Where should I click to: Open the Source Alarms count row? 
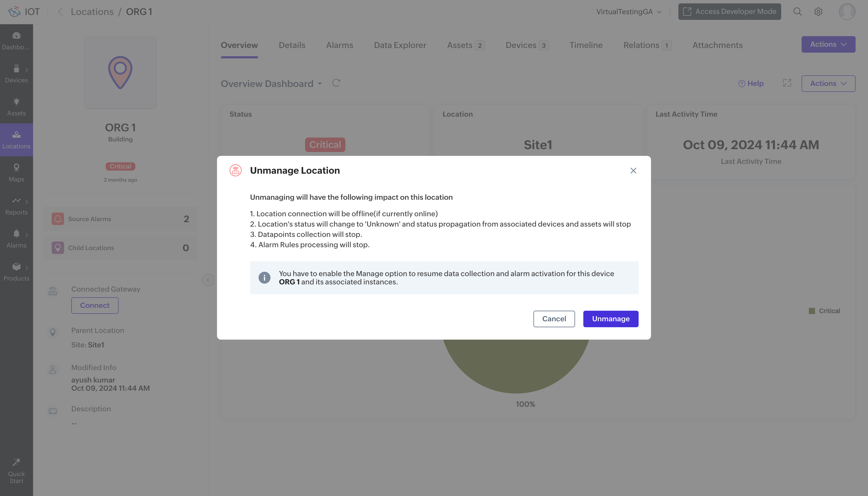click(x=120, y=219)
